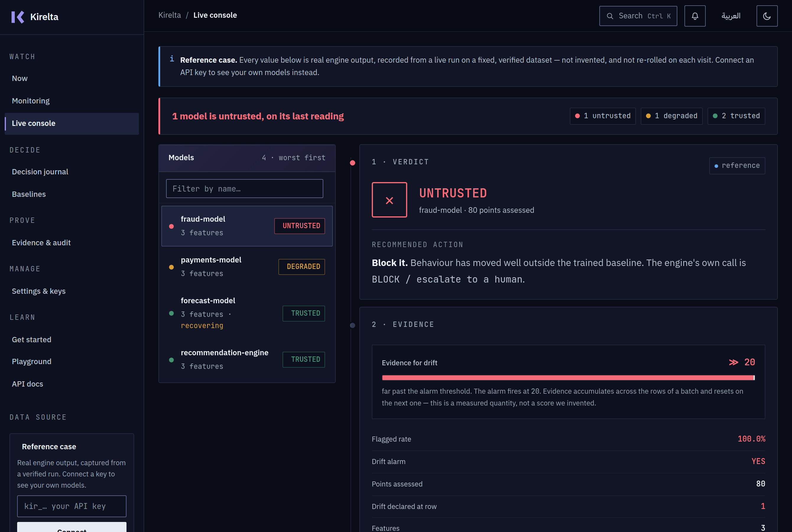Open the API docs link
This screenshot has width=792, height=532.
(72, 384)
